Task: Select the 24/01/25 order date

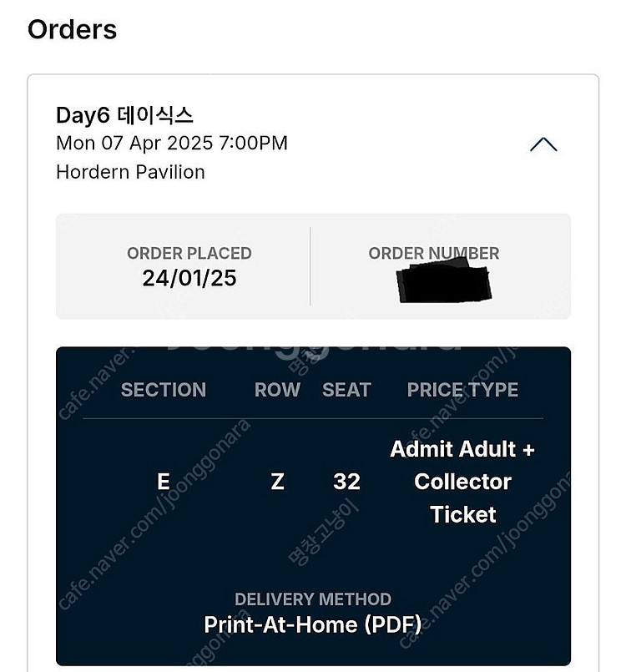Action: (189, 278)
